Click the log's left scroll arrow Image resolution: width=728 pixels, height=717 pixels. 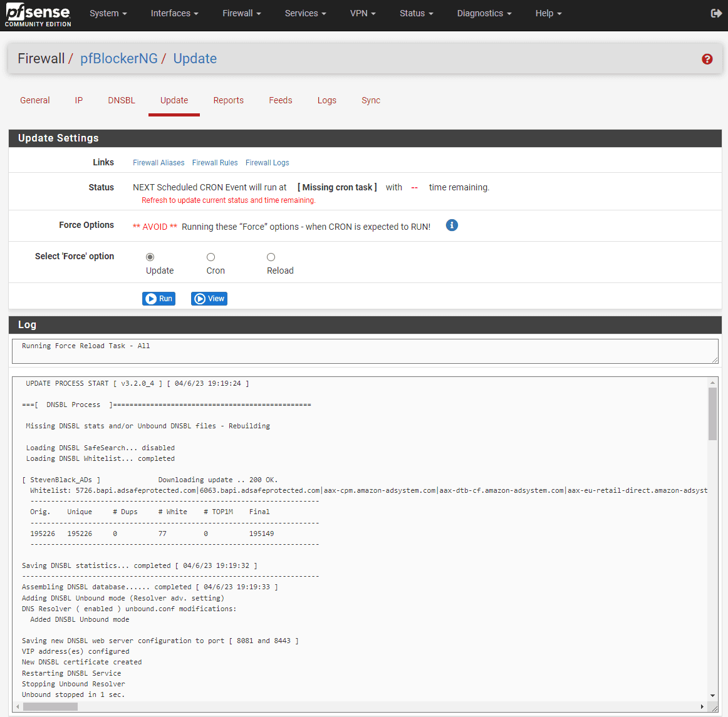pos(18,707)
